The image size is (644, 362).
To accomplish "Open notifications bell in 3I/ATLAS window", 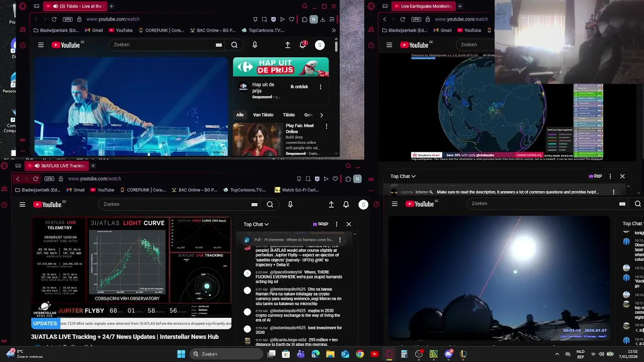I will [x=346, y=204].
